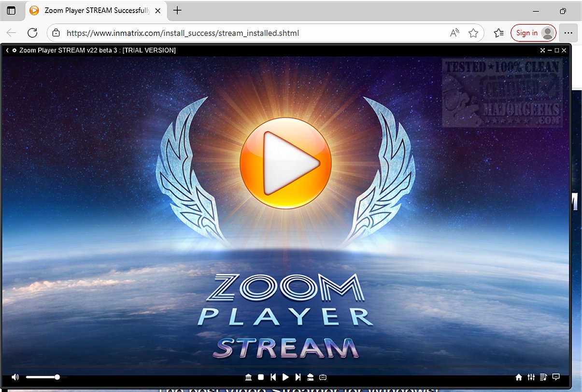The image size is (582, 392).
Task: Open the tab actions menu icon
Action: 11,11
